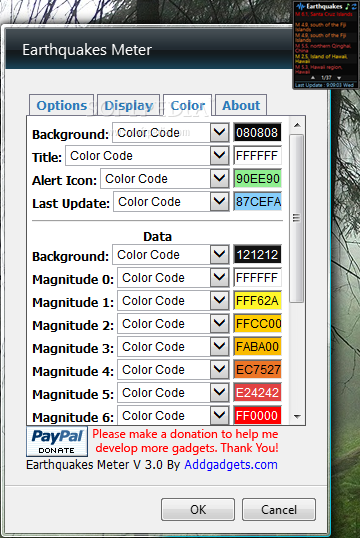Open the top Background color mode dropdown
360x538 pixels.
[x=171, y=132]
